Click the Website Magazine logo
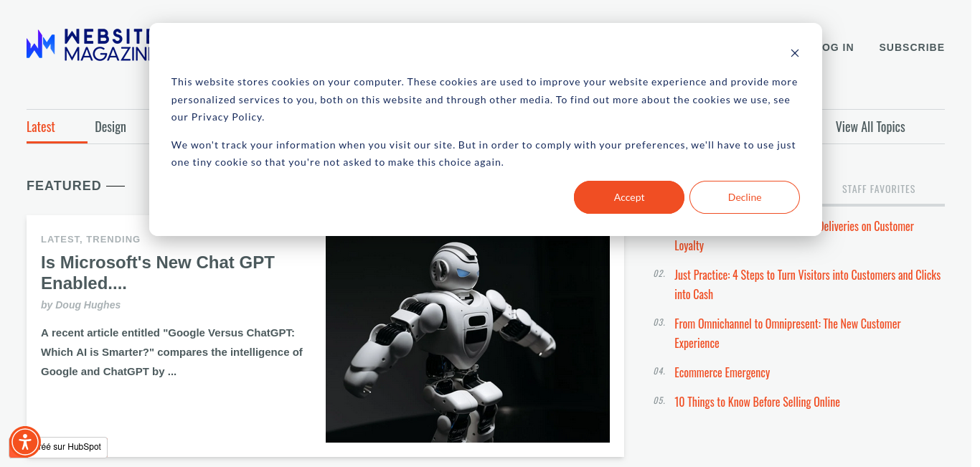Screen dimensions: 980x467 88,45
